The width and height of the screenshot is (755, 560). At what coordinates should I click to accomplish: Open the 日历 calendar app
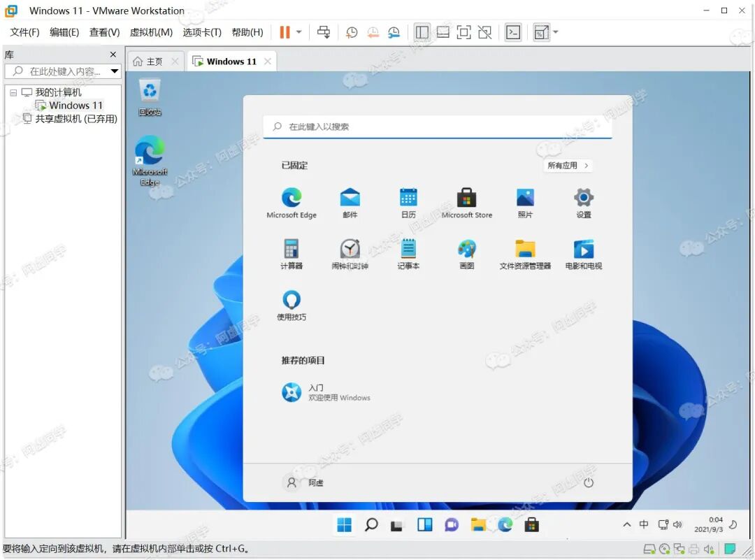click(x=408, y=203)
